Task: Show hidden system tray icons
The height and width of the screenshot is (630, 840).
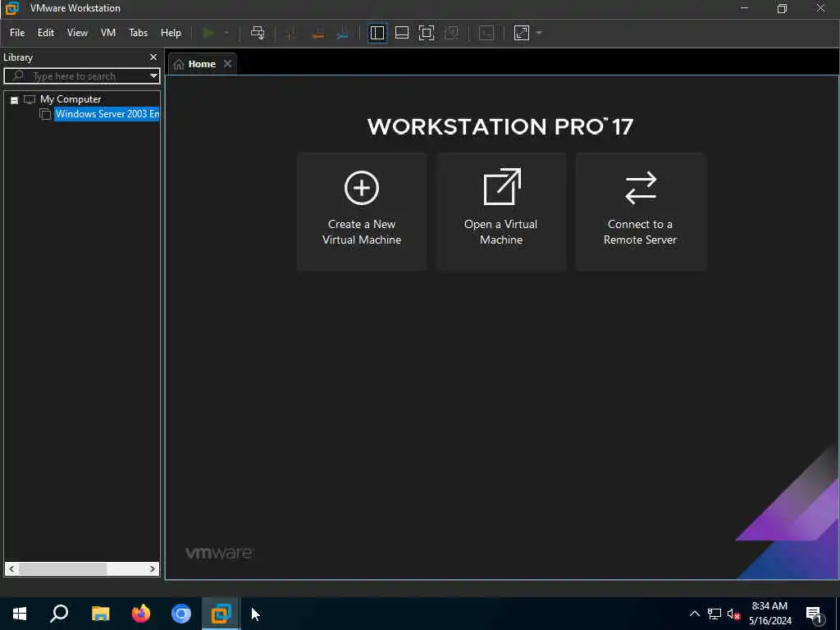Action: pos(694,614)
